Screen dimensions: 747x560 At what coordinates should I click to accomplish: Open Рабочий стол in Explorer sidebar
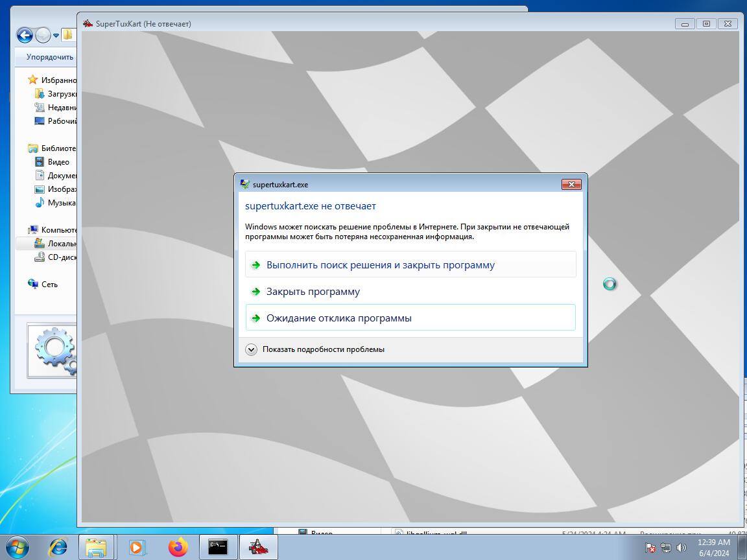pyautogui.click(x=56, y=121)
